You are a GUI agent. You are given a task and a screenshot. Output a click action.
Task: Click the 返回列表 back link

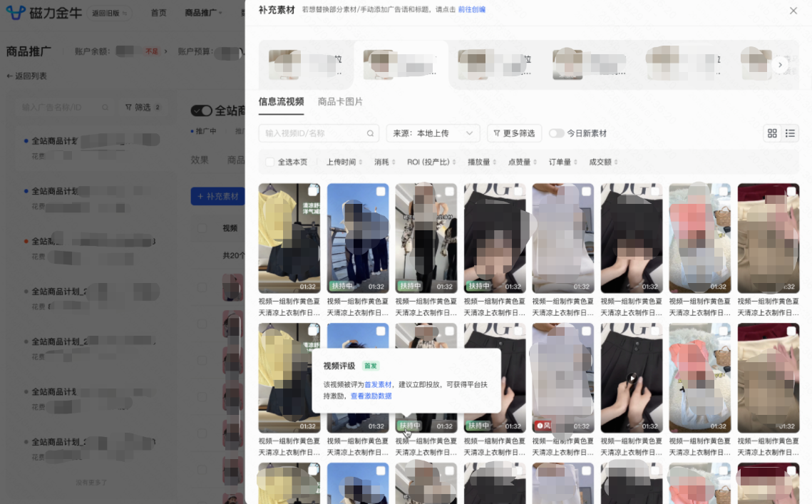click(26, 76)
